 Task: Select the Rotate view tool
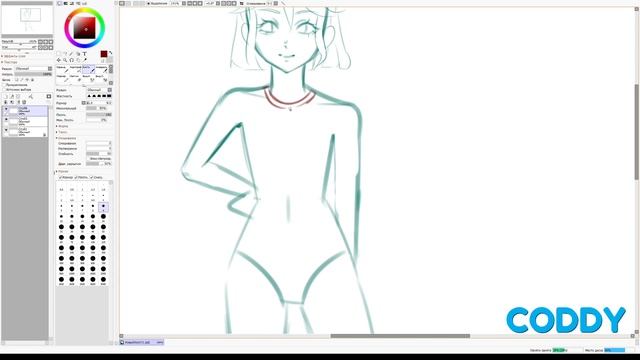pyautogui.click(x=71, y=60)
